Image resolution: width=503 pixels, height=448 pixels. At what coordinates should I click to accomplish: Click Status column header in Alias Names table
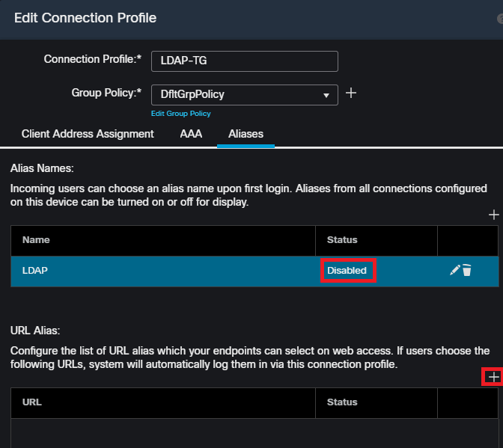(x=342, y=240)
